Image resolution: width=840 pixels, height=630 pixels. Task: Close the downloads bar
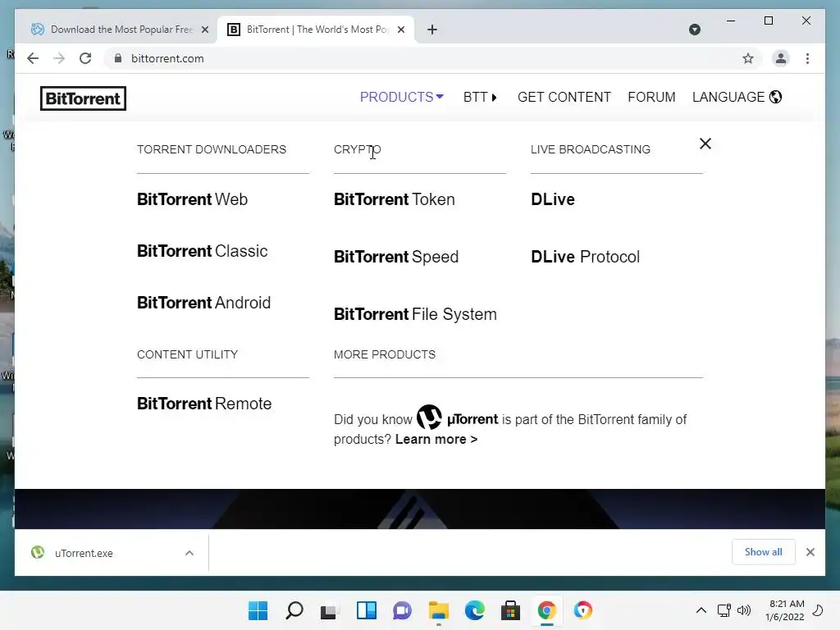(x=810, y=552)
